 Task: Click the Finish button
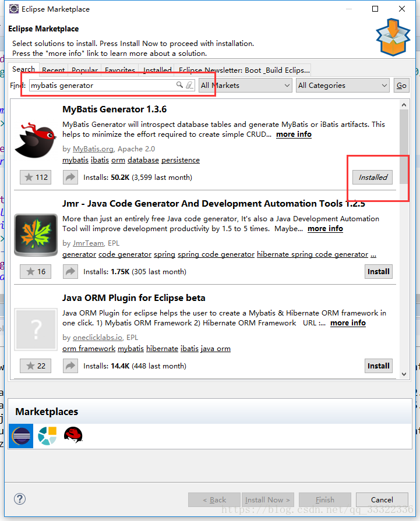[325, 499]
